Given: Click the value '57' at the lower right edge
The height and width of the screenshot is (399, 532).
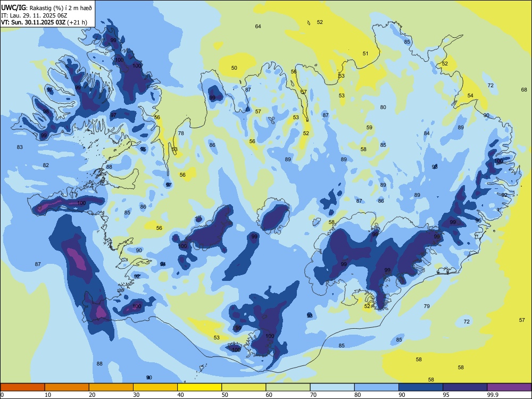Looking at the screenshot, I should click(x=522, y=320).
